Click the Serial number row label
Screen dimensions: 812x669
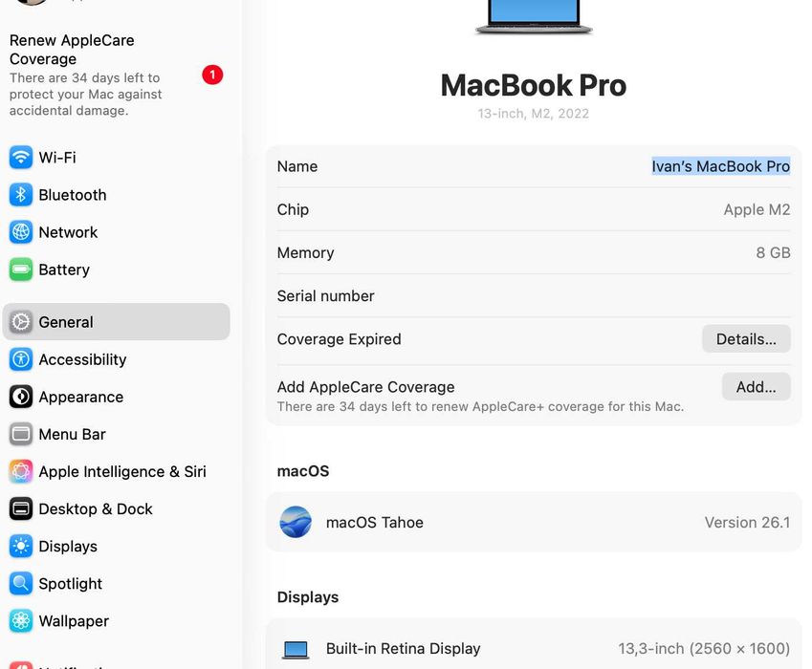[x=325, y=296]
